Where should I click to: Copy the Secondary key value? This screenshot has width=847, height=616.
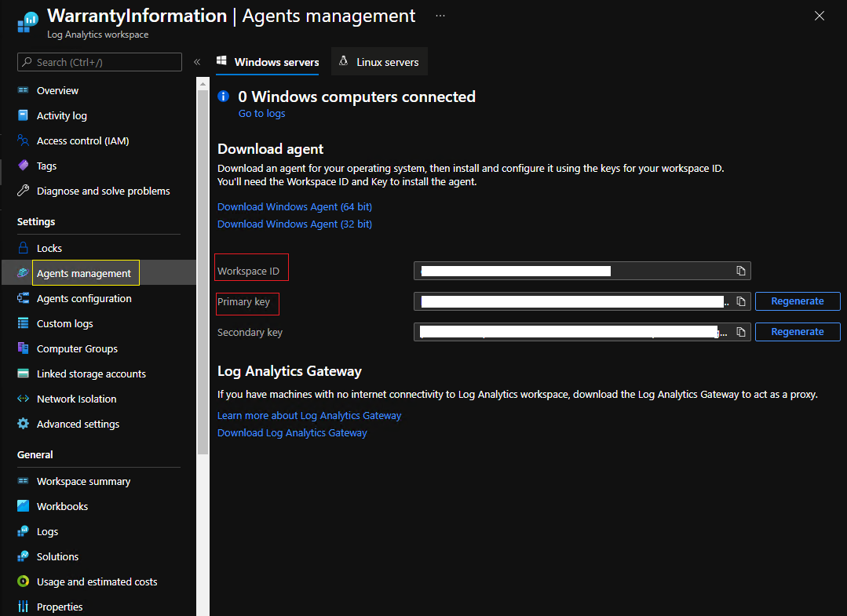(x=740, y=332)
